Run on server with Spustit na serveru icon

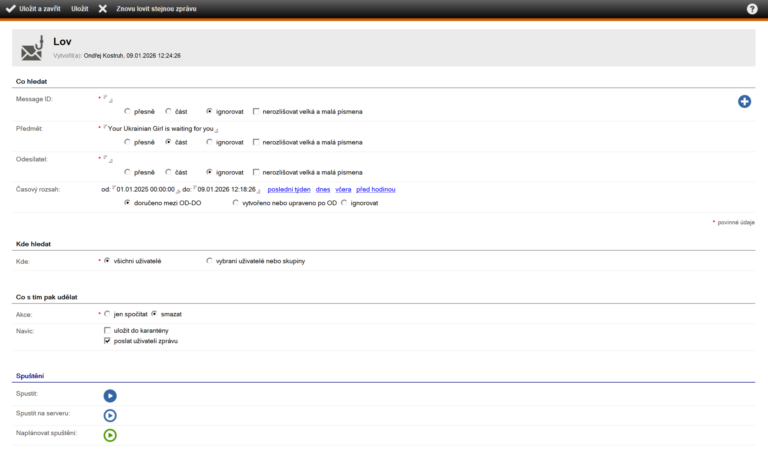click(110, 415)
